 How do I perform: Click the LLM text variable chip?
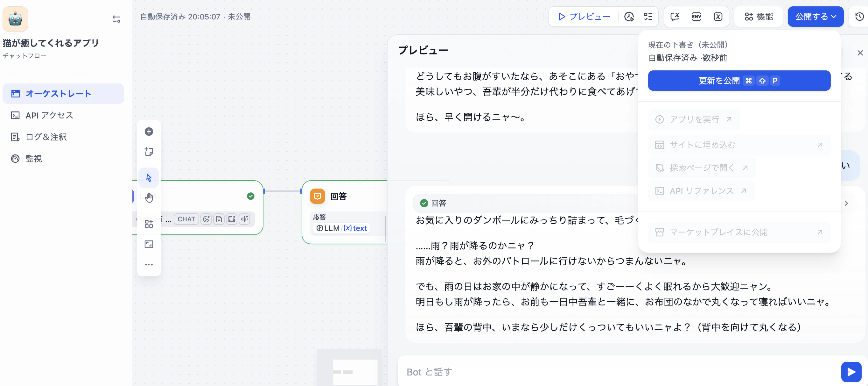tap(342, 228)
